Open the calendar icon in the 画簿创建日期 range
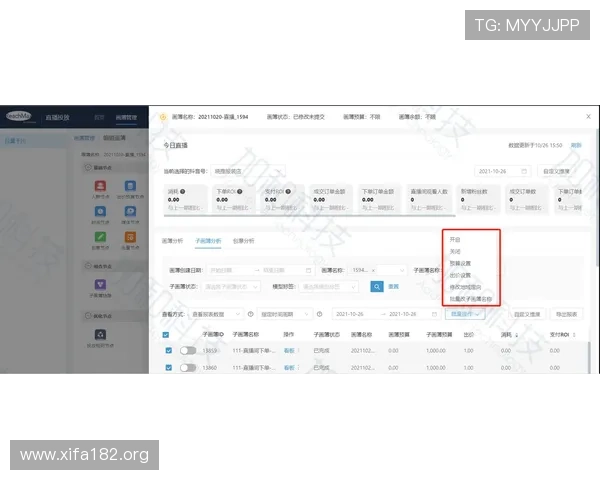 point(308,270)
